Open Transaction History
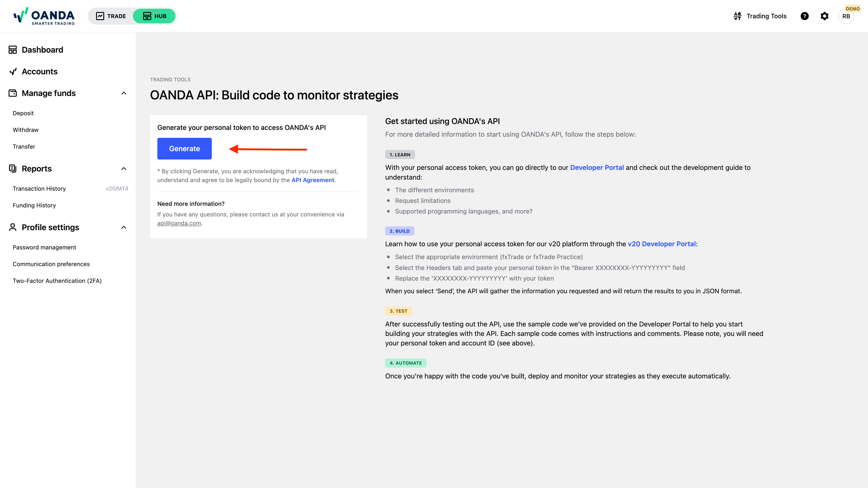The width and height of the screenshot is (868, 488). [x=39, y=189]
